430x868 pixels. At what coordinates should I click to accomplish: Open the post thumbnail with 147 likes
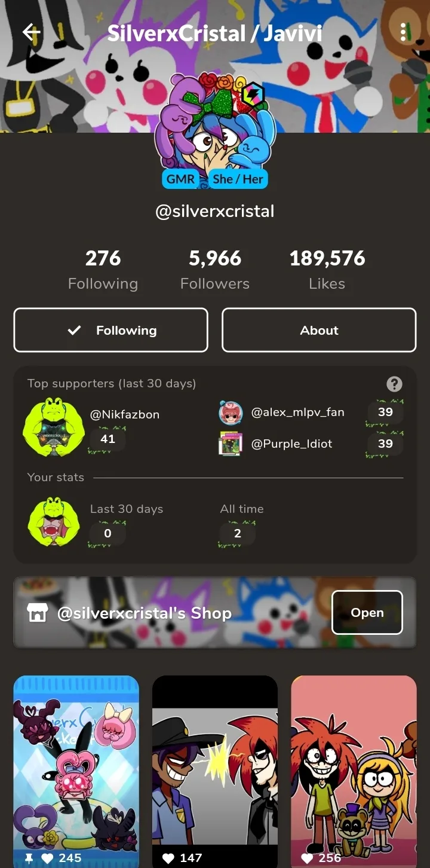click(215, 772)
